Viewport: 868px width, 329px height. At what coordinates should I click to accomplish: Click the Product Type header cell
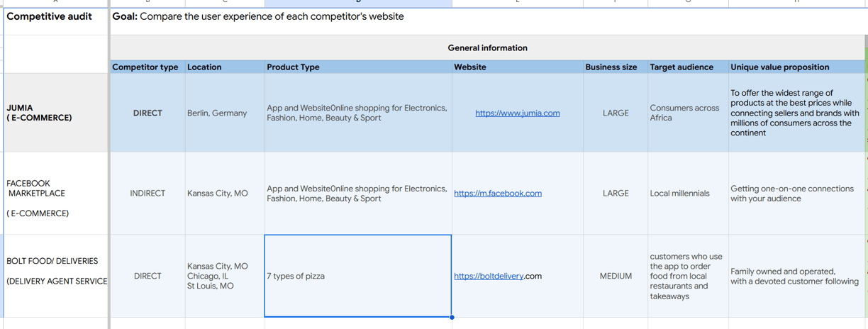pos(358,67)
